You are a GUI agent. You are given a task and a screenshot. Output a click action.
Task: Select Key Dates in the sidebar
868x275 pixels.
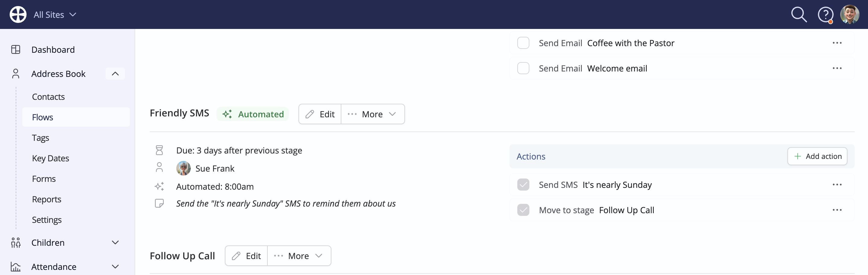tap(50, 158)
